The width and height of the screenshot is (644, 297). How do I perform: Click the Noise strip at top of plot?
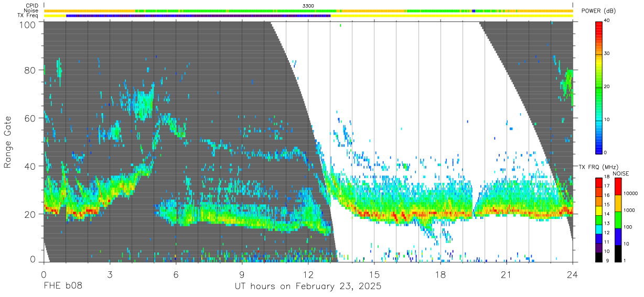pos(308,10)
